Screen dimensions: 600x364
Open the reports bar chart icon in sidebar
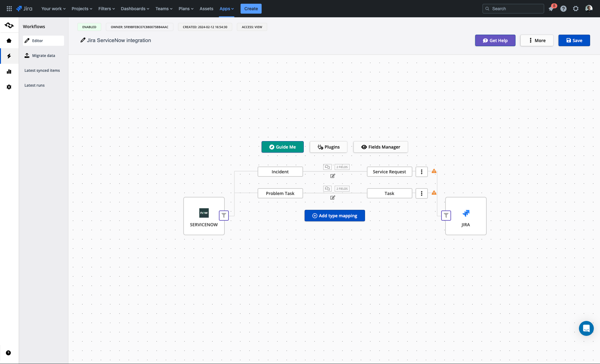(9, 71)
